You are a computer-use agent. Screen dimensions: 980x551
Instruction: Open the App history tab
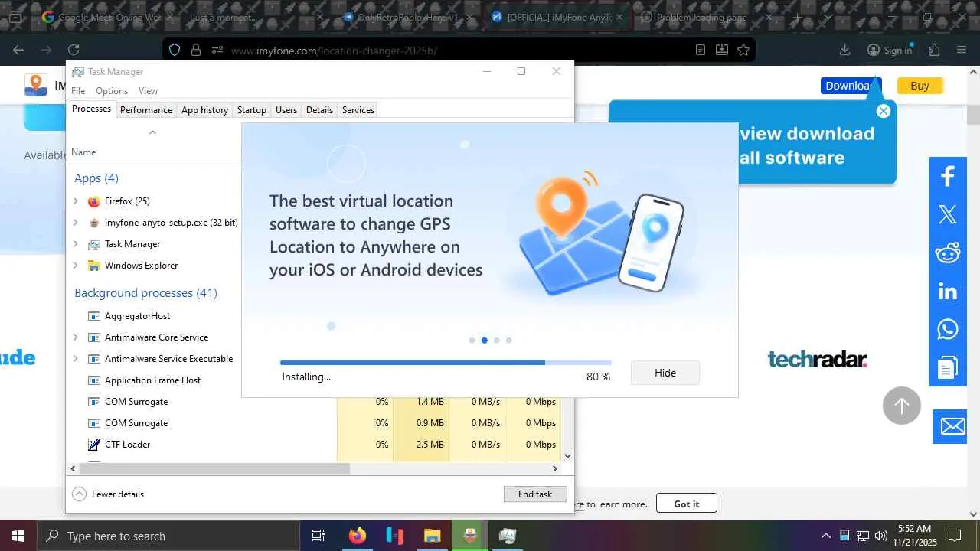tap(204, 110)
